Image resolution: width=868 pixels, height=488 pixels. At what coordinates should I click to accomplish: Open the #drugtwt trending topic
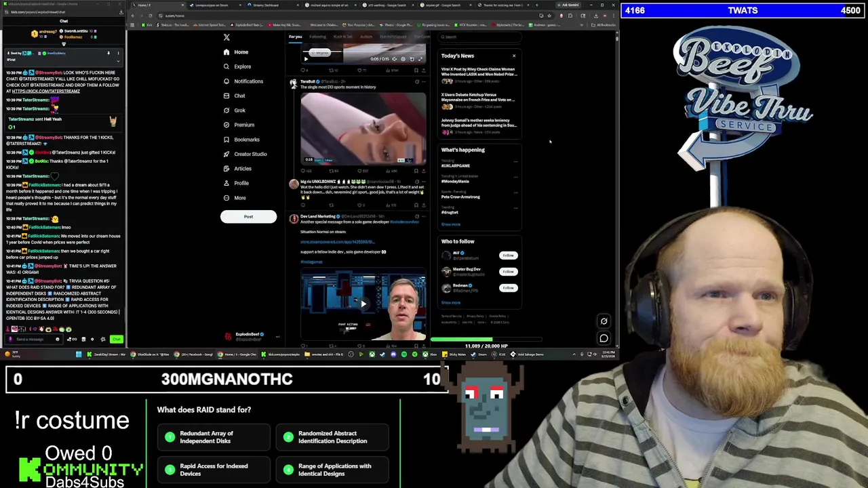(450, 211)
